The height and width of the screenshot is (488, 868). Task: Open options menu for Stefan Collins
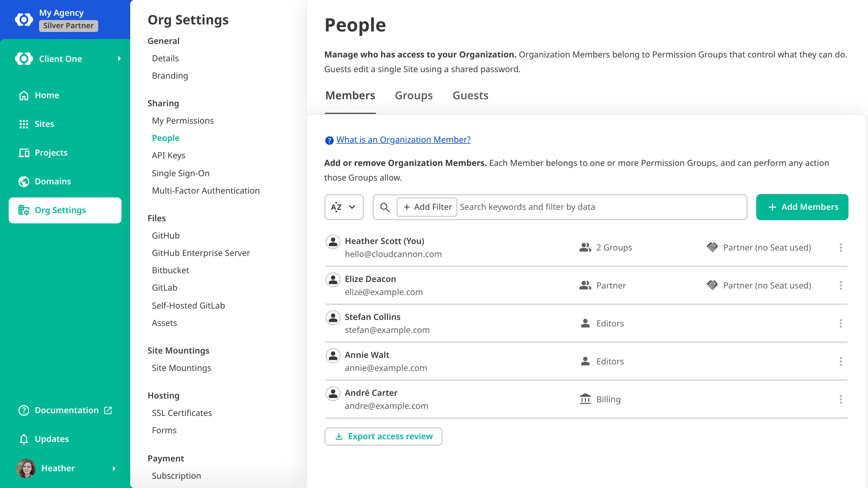(841, 323)
